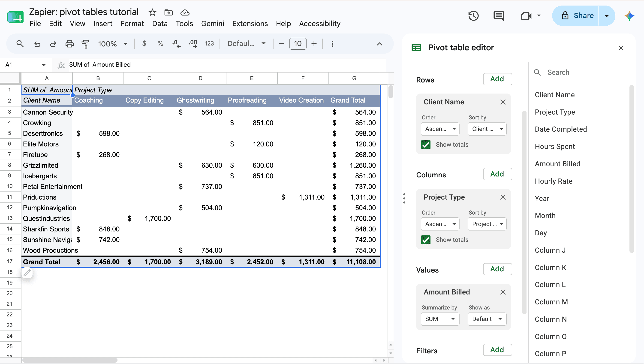The image size is (644, 364).
Task: Open the font family dropdown
Action: [x=246, y=44]
